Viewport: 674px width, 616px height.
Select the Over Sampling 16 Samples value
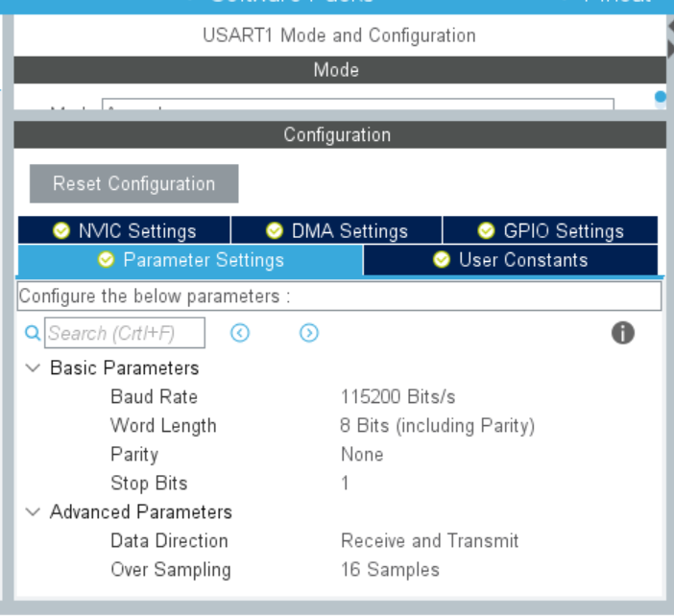(390, 570)
